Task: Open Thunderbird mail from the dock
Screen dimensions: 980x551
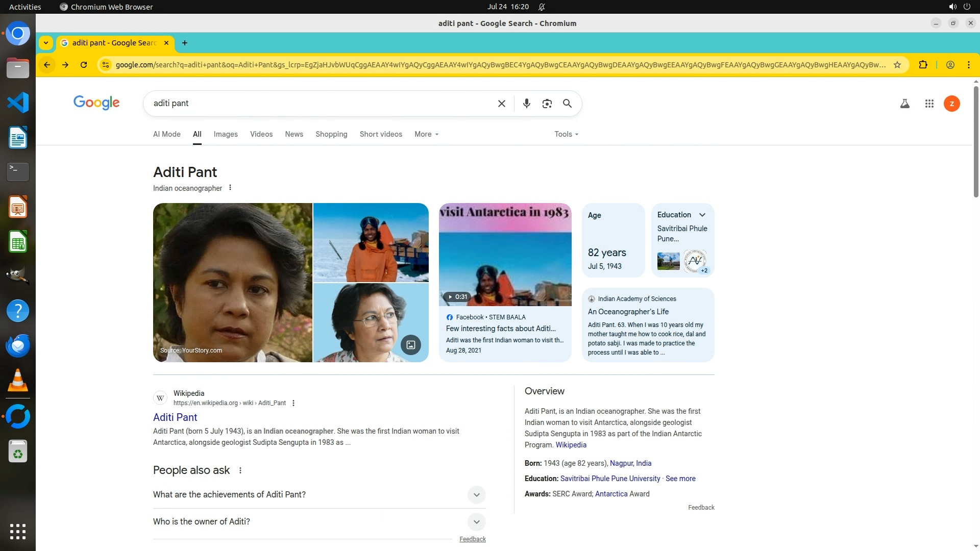Action: click(x=18, y=345)
